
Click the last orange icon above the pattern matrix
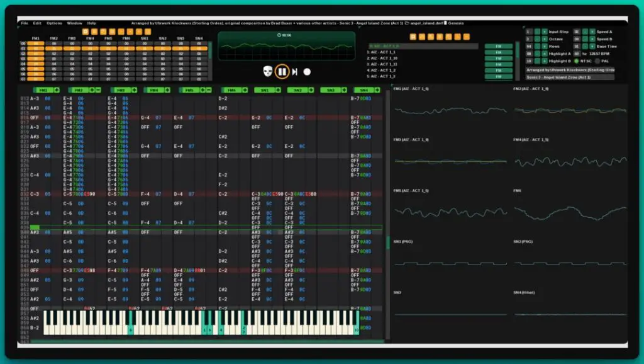[x=148, y=30]
